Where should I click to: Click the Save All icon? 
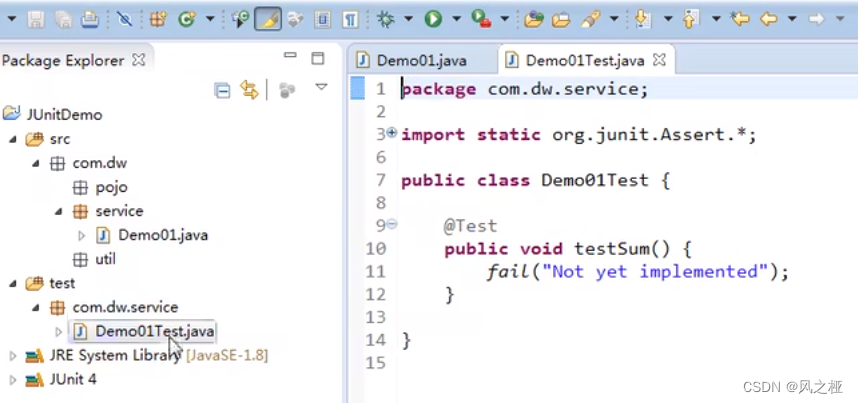coord(63,20)
